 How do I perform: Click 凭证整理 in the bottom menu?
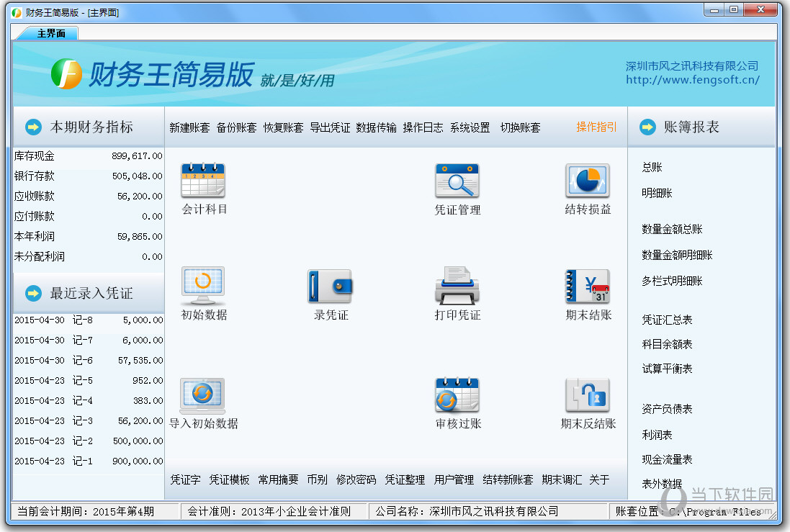click(x=405, y=479)
